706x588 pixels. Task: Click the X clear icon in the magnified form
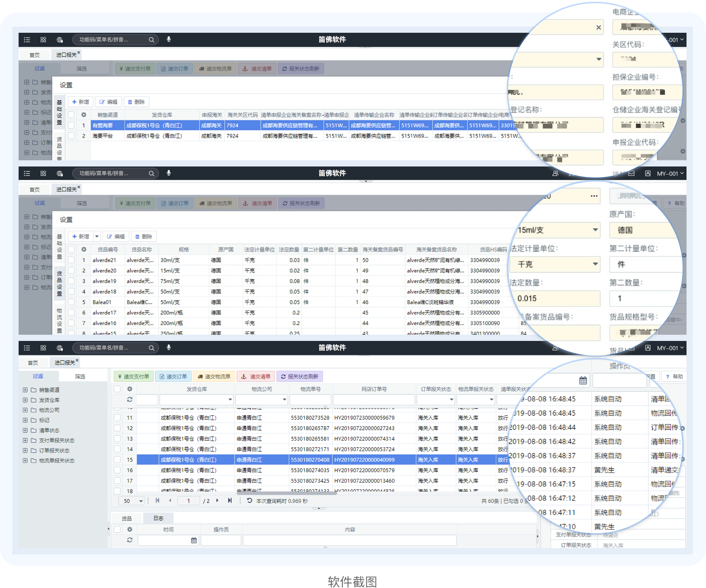[598, 27]
